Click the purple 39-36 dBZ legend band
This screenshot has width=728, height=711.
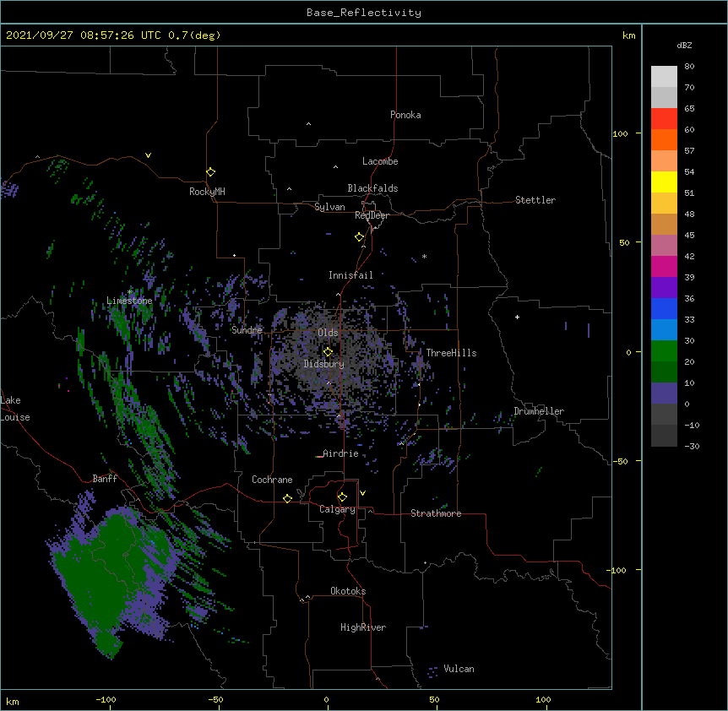(x=664, y=288)
